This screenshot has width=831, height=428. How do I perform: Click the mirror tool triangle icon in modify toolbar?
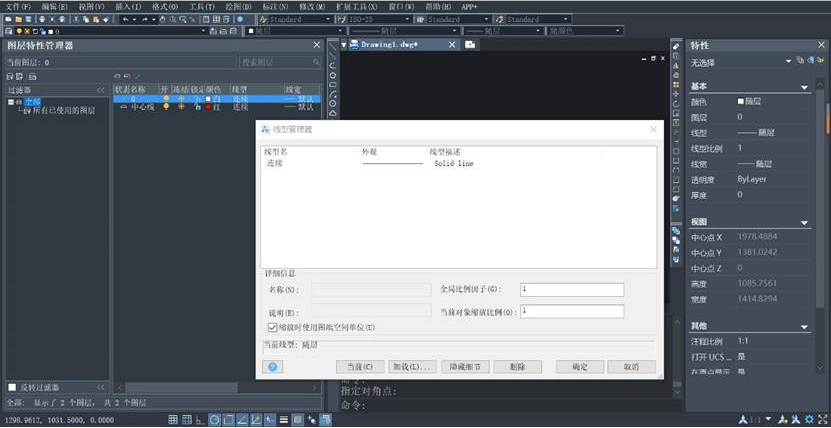pyautogui.click(x=676, y=66)
